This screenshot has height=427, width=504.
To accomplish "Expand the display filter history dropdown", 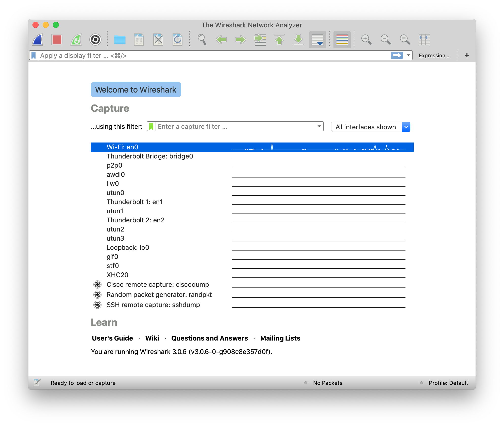I will point(408,55).
